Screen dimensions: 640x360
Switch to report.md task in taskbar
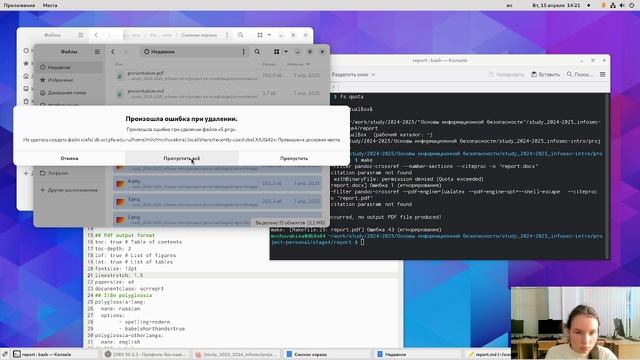[489, 354]
